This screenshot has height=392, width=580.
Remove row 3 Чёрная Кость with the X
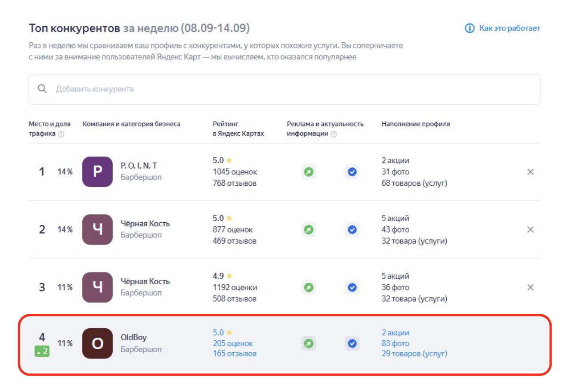[x=531, y=287]
